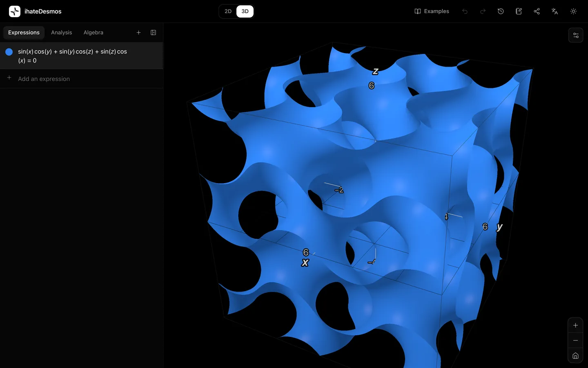Add a new expression with plus icon
The image size is (588, 368).
point(138,33)
